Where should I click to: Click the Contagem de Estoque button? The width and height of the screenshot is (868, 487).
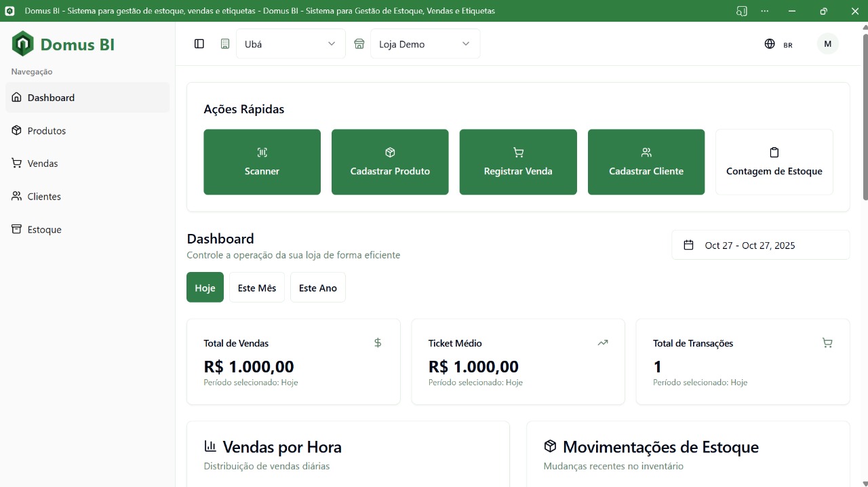[x=774, y=162]
